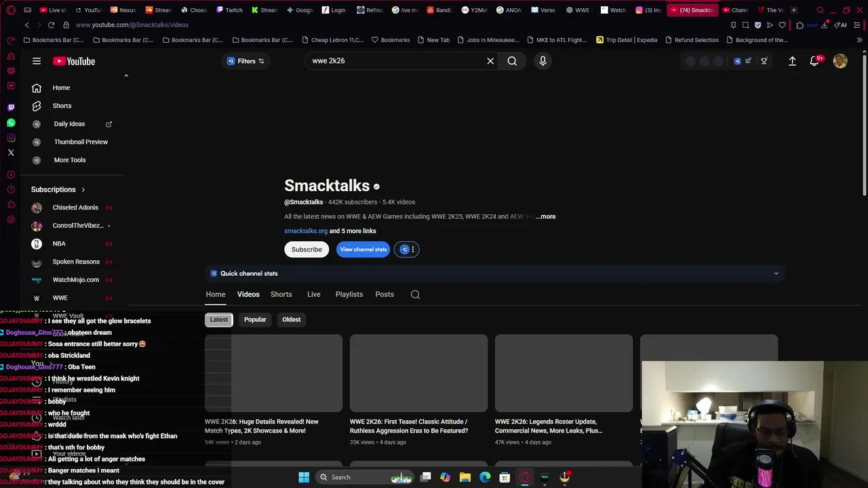Open a new browser tab with plus

[x=793, y=10]
